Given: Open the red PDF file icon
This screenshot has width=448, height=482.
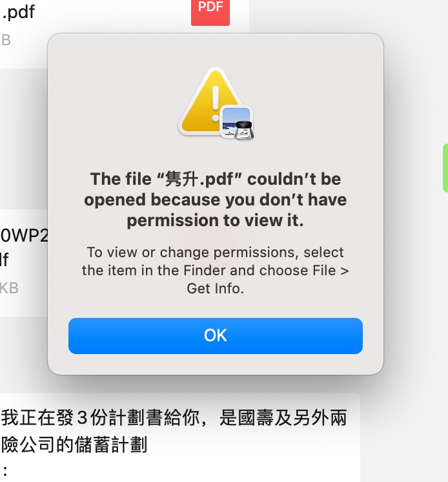Looking at the screenshot, I should click(210, 12).
